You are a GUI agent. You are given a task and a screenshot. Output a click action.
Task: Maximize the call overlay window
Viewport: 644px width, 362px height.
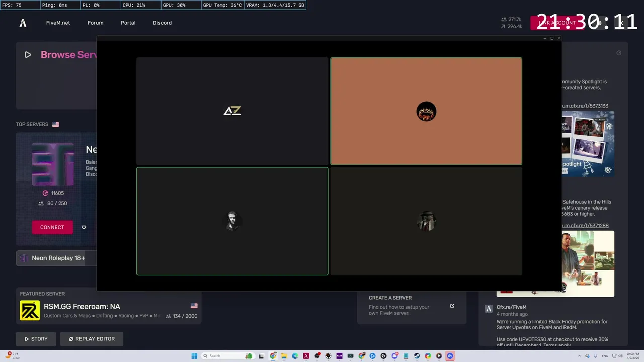[552, 38]
